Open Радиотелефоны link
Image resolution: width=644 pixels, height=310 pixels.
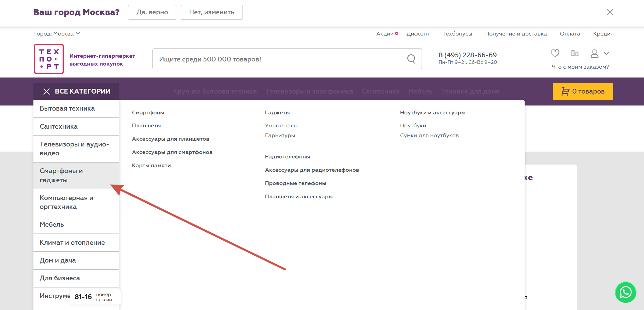tap(288, 157)
